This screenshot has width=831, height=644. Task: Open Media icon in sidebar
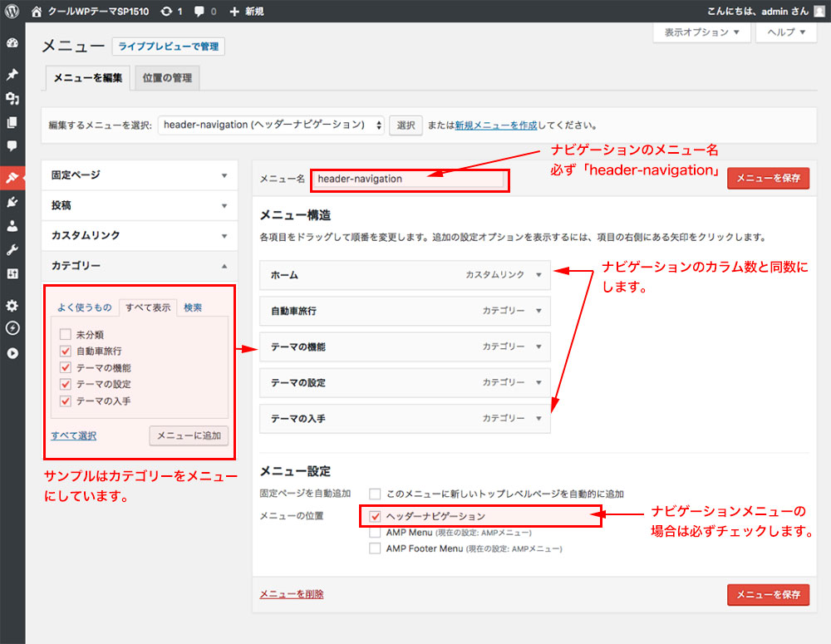[12, 98]
